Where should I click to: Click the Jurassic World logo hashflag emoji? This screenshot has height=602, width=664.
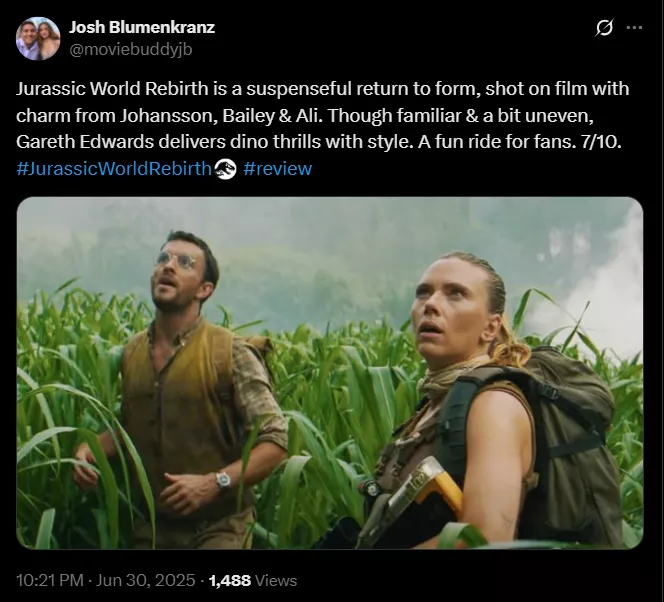tap(225, 168)
